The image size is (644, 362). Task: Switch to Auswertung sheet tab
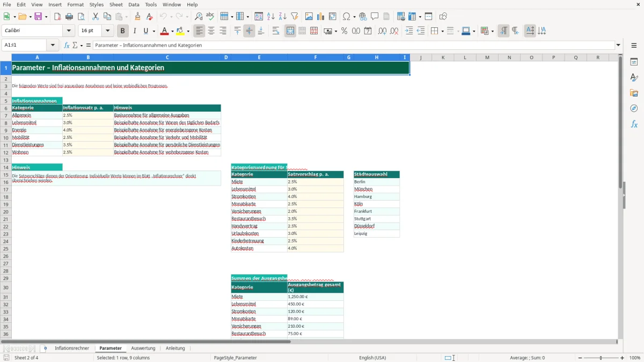tap(143, 349)
